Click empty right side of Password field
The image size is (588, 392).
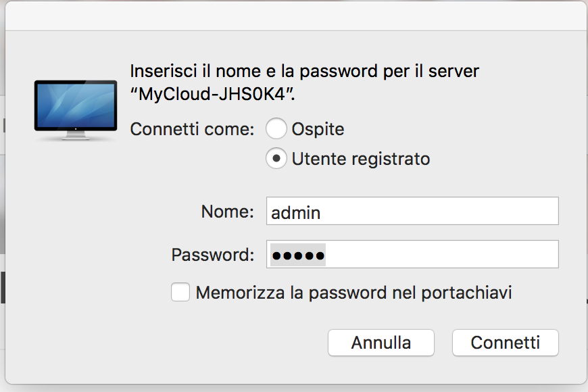(x=473, y=255)
